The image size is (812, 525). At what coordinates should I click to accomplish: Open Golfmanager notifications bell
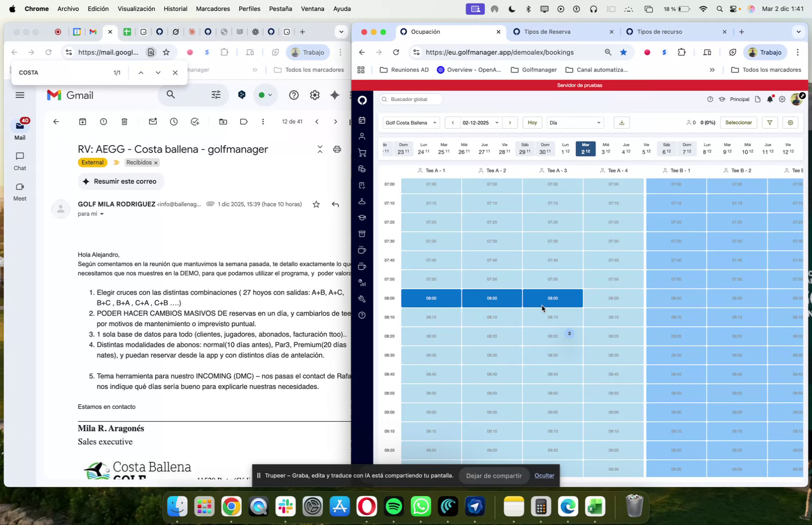(x=770, y=99)
